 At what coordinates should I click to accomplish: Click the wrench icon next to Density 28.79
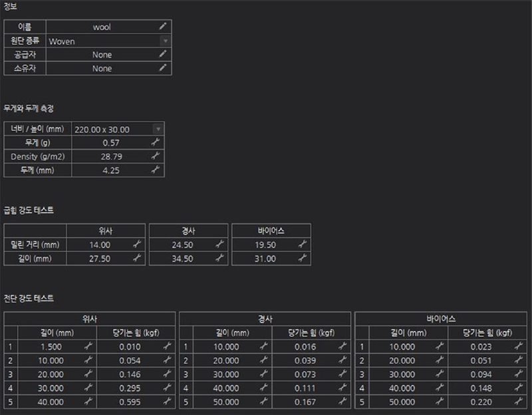156,156
